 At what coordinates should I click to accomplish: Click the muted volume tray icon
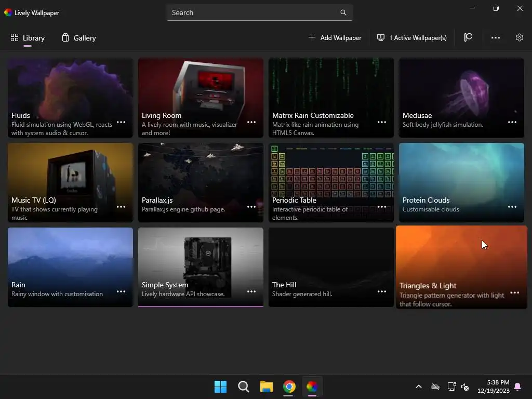[x=465, y=387]
